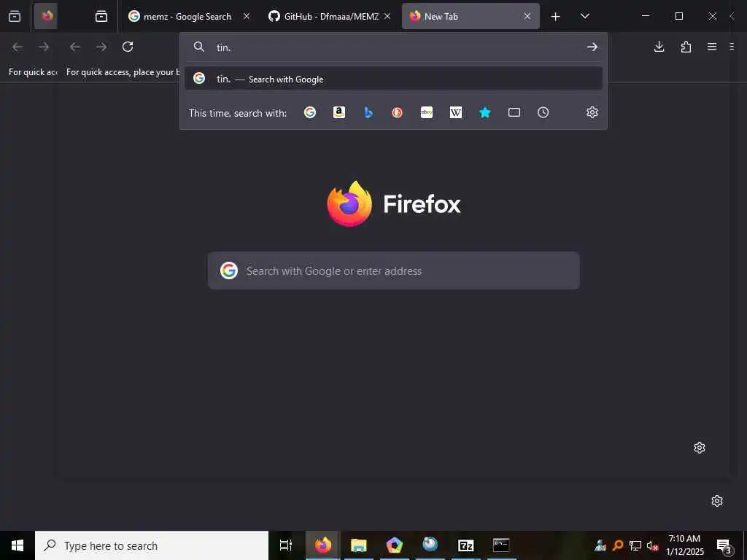Open the Extensions puzzle icon
747x560 pixels.
coord(686,47)
